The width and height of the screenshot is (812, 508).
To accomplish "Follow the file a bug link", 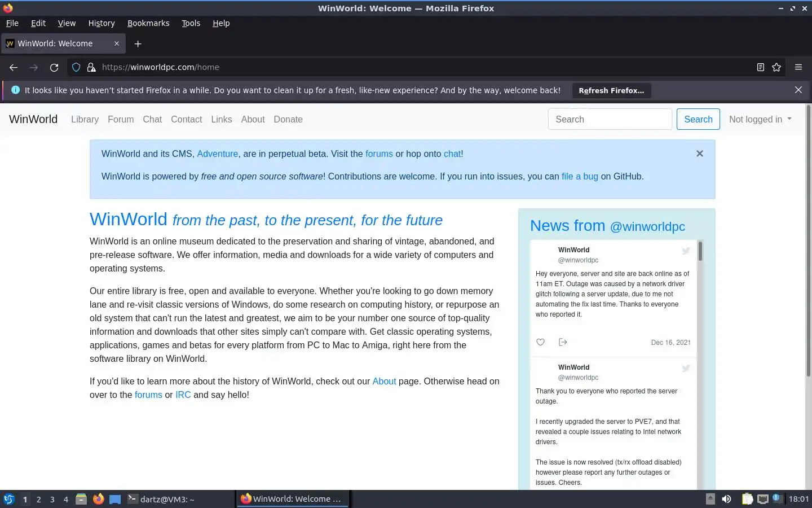I will click(x=580, y=176).
